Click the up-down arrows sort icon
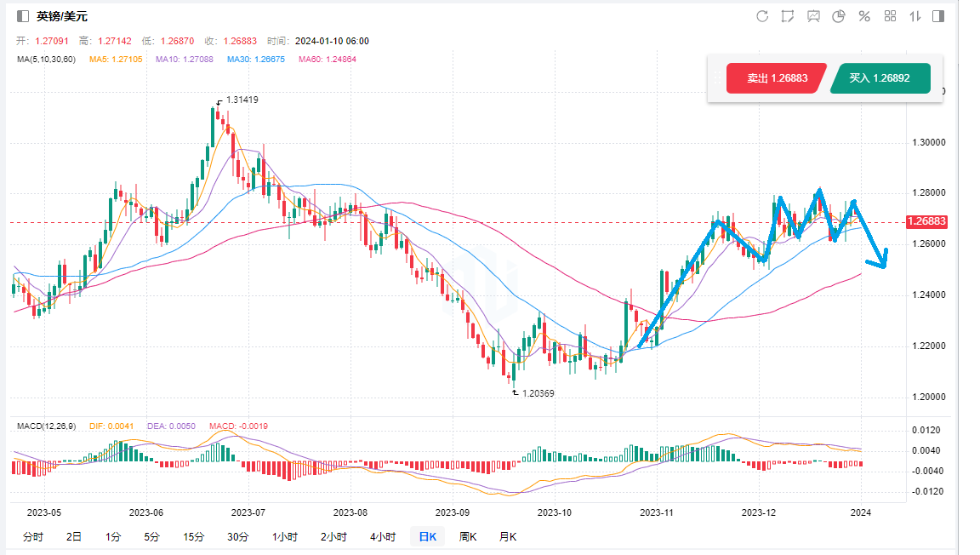 point(915,16)
